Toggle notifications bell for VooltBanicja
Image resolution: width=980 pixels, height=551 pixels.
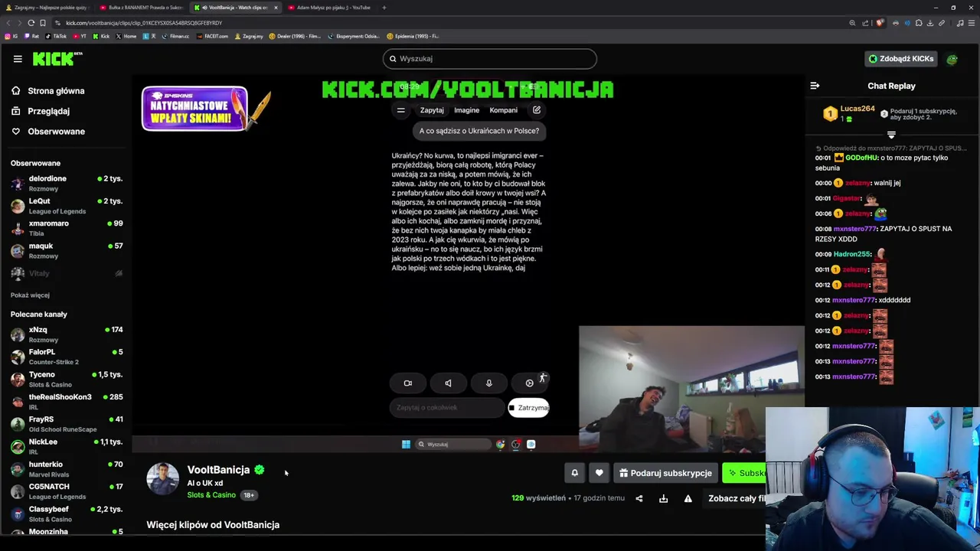pos(574,473)
